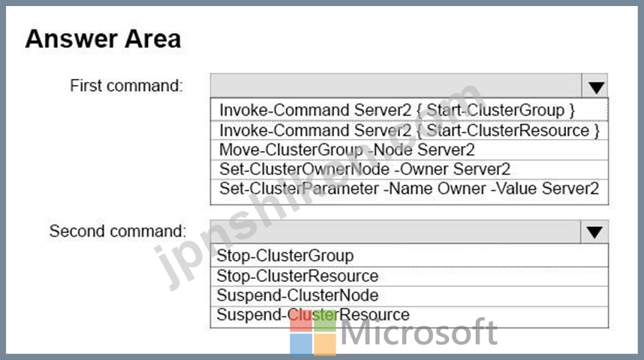Choose Move-ClusterGroup -Node Server2
This screenshot has height=360, width=644.
[x=409, y=150]
